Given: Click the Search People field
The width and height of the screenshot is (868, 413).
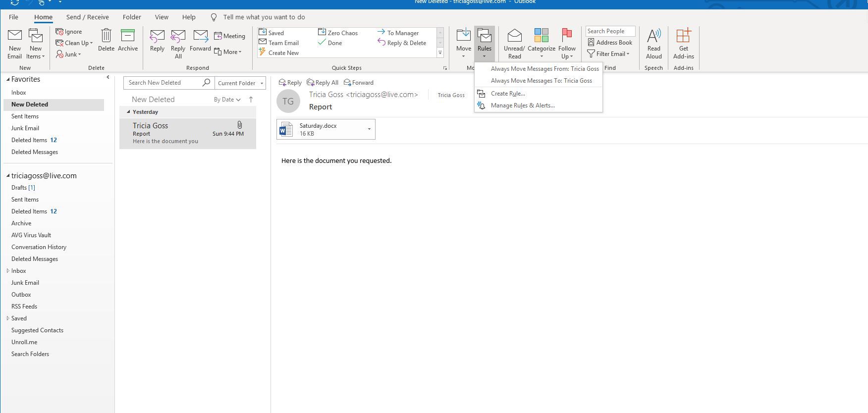Looking at the screenshot, I should click(x=610, y=31).
